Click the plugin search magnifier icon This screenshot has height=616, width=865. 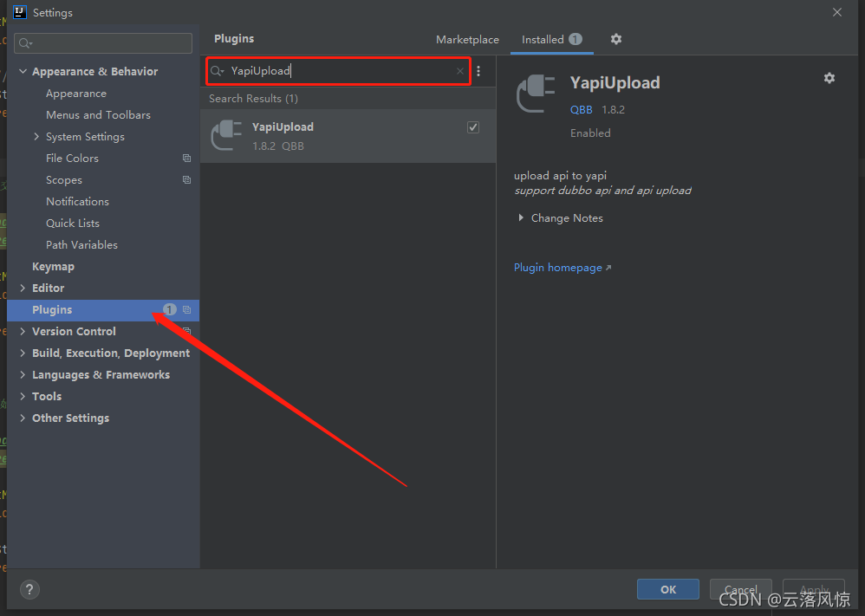pos(217,71)
